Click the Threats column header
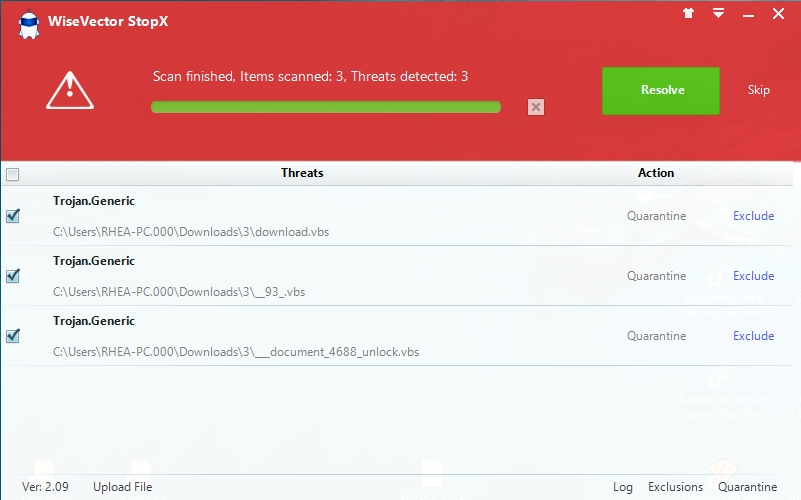This screenshot has width=801, height=500. 302,173
